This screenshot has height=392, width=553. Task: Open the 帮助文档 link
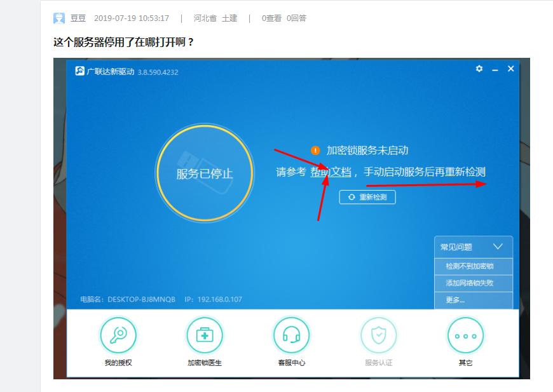pyautogui.click(x=331, y=172)
